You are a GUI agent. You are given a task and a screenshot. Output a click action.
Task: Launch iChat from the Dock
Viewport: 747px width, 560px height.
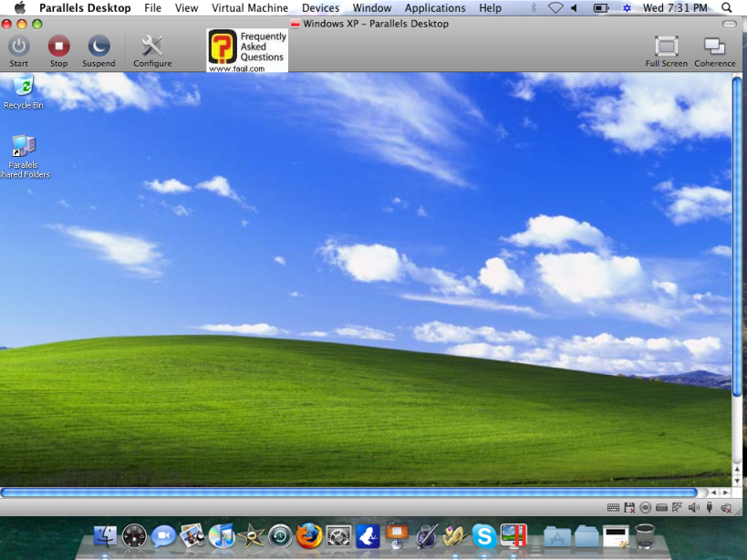point(163,536)
